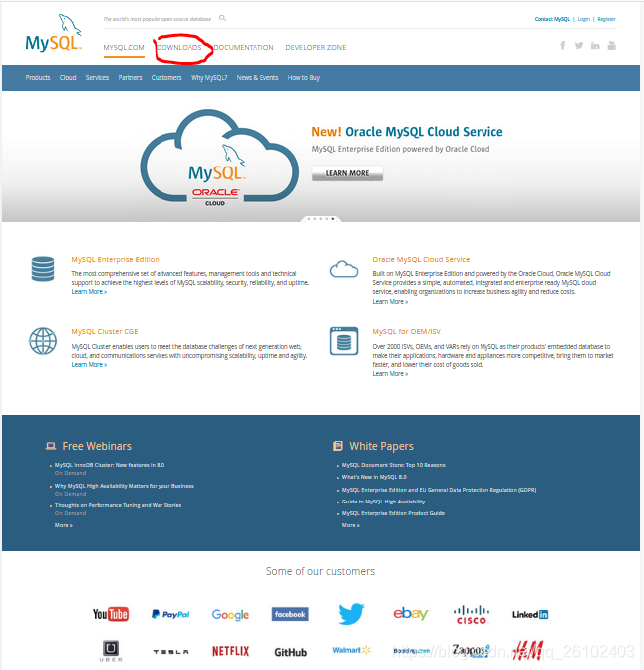The width and height of the screenshot is (644, 670).
Task: Click the OEM/ISV database window icon
Action: (344, 341)
